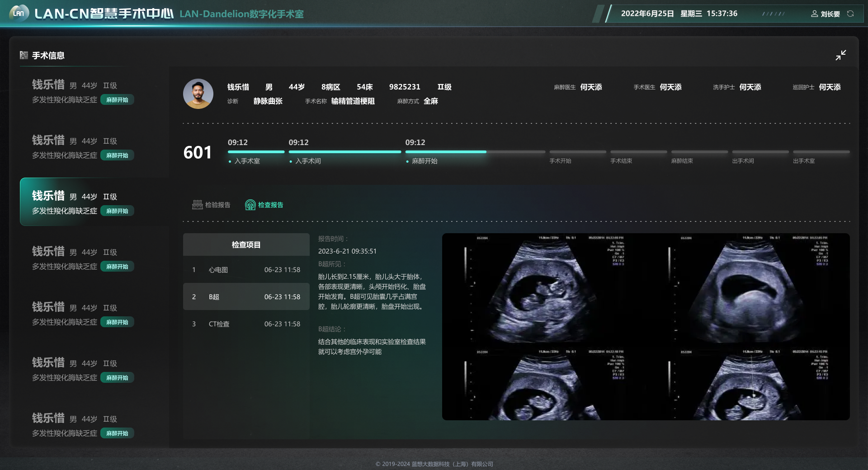Open the top-right ultrasound image
Image resolution: width=868 pixels, height=470 pixels.
tap(748, 291)
